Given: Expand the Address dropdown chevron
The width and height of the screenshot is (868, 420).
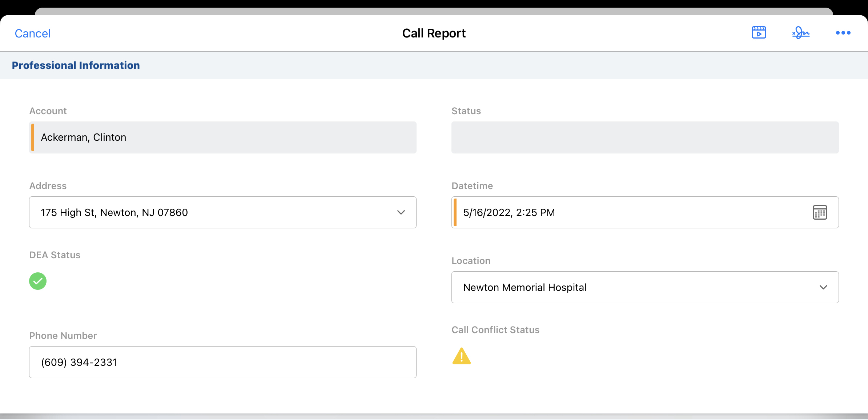Looking at the screenshot, I should pyautogui.click(x=401, y=212).
